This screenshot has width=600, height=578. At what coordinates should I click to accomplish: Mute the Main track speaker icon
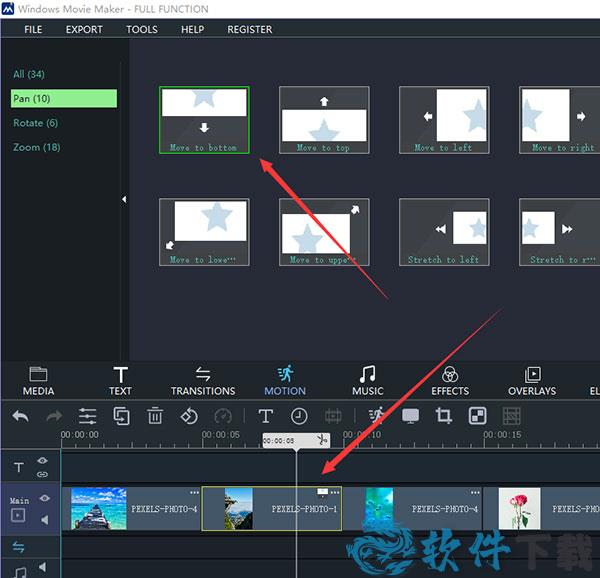coord(44,519)
